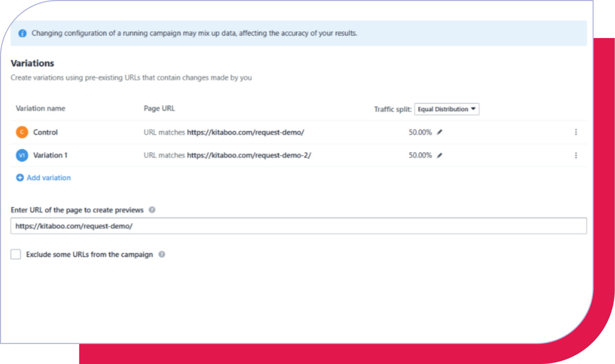This screenshot has height=364, width=615.
Task: Click the Variations section heading
Action: point(33,63)
